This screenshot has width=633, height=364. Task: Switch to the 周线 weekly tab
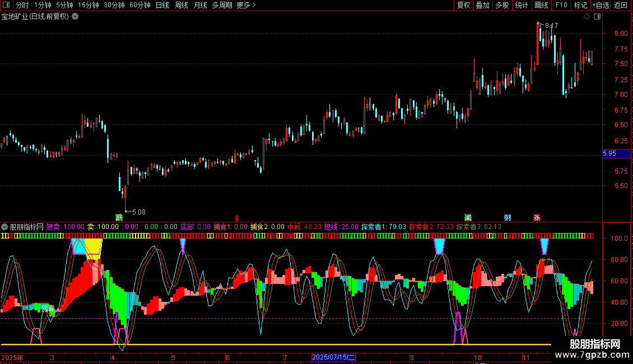[181, 5]
